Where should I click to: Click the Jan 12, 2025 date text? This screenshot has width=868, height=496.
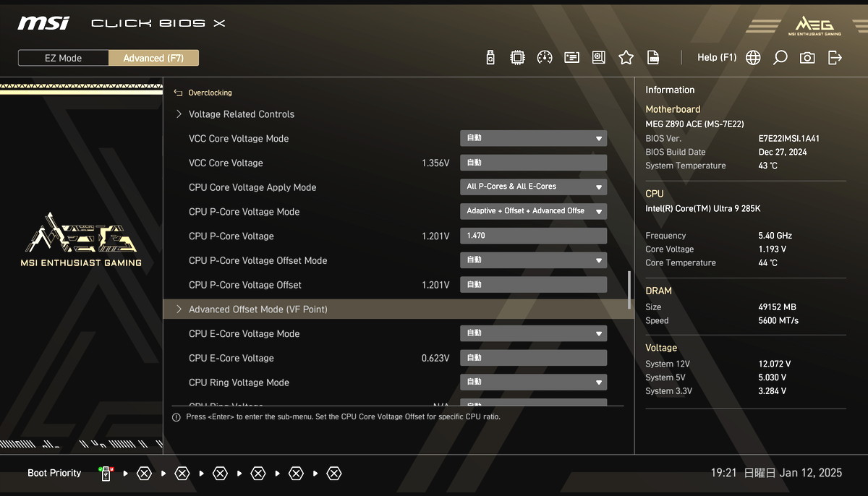click(811, 473)
